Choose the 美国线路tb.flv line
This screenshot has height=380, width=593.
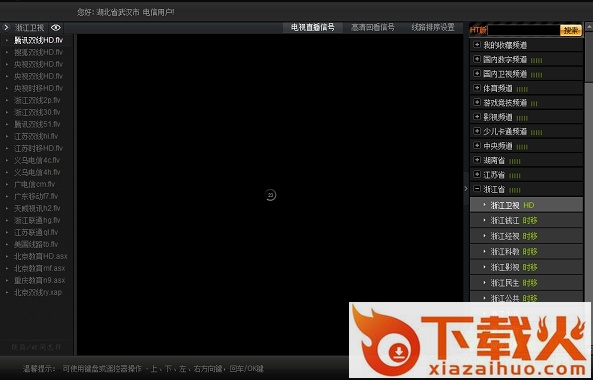pyautogui.click(x=36, y=244)
